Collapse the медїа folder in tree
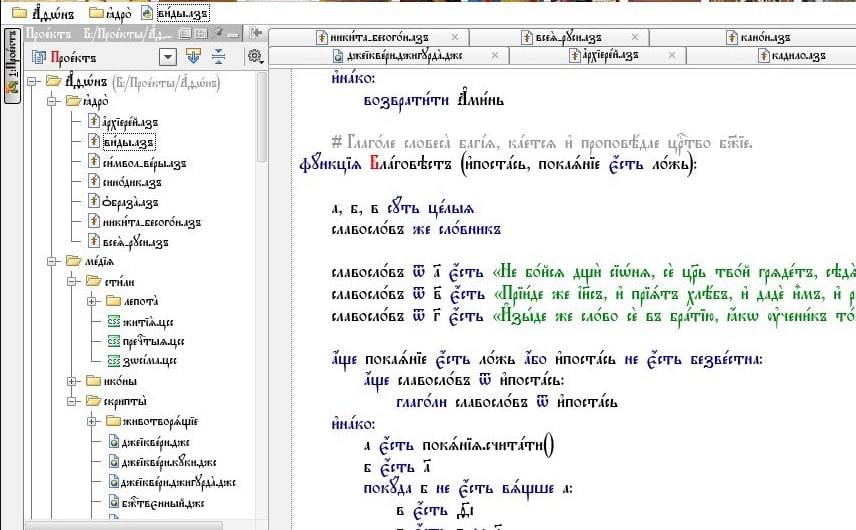 [x=52, y=261]
